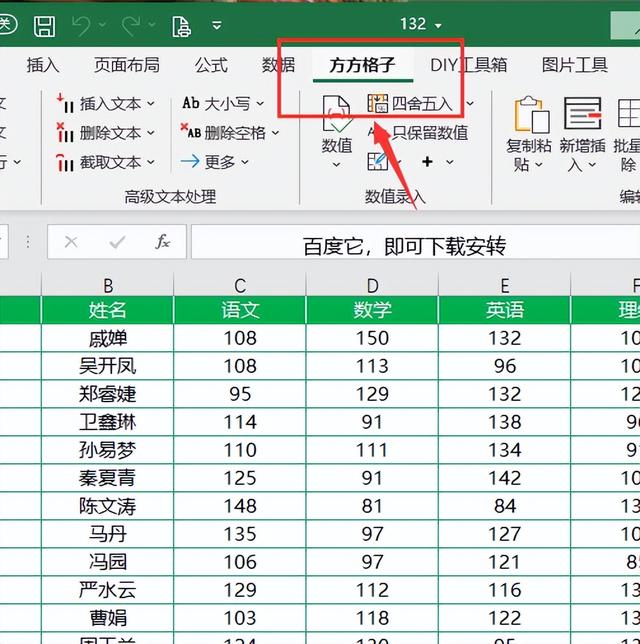640x644 pixels.
Task: Click the 四舍五入 rounding button
Action: tap(410, 104)
